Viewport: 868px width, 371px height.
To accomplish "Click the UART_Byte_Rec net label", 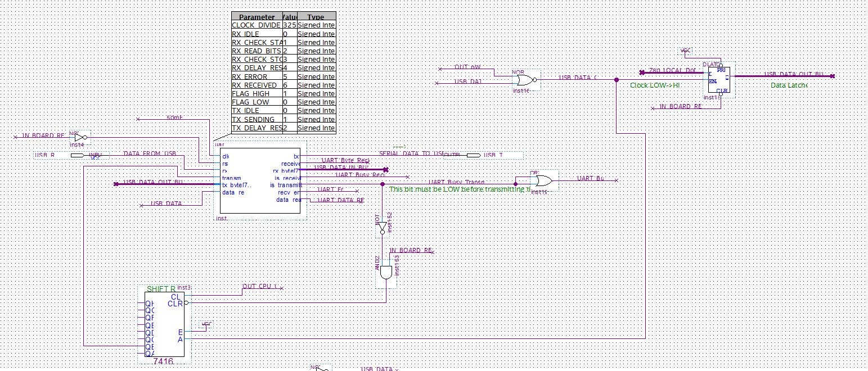I will (345, 161).
